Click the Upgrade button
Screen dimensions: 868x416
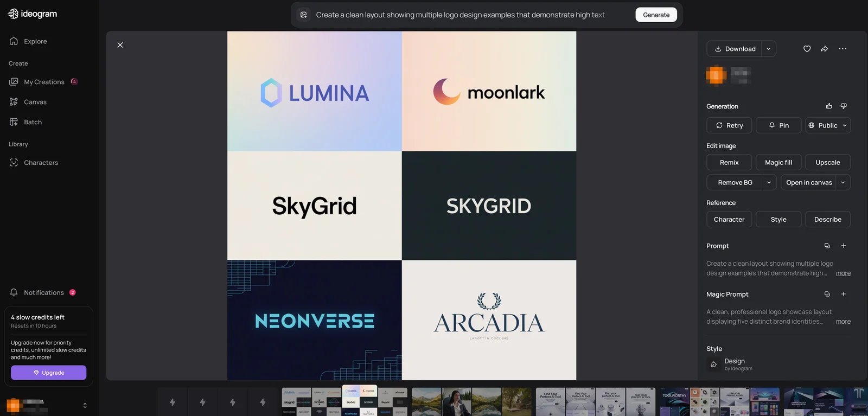coord(49,373)
